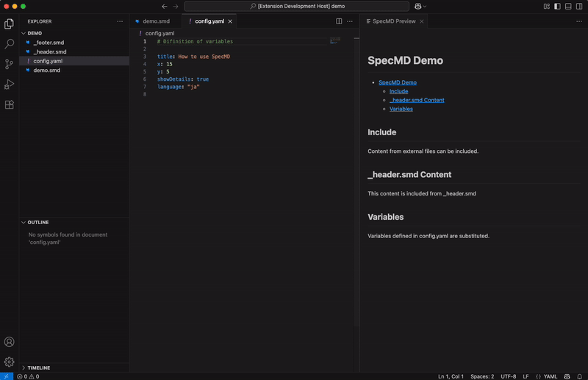588x380 pixels.
Task: Click the SpecMD Demo main heading in preview
Action: 405,60
